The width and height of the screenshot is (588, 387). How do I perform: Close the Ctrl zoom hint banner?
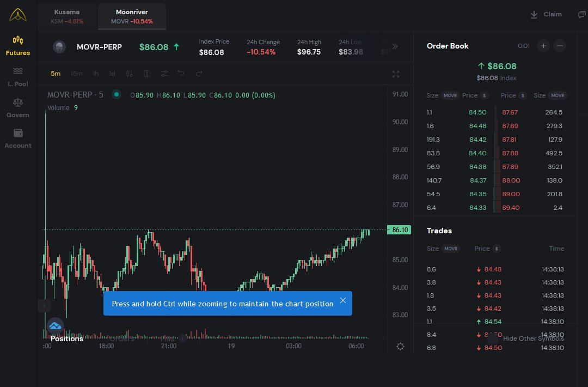pos(343,300)
